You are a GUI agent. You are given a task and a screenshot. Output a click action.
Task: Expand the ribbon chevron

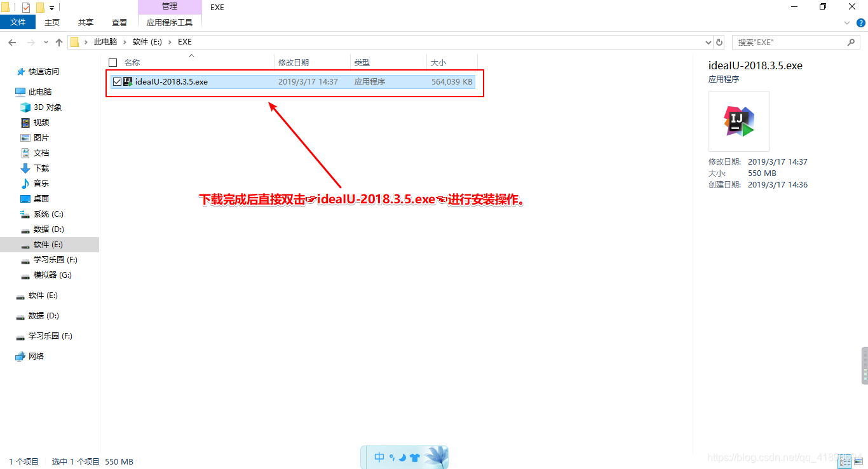click(847, 22)
